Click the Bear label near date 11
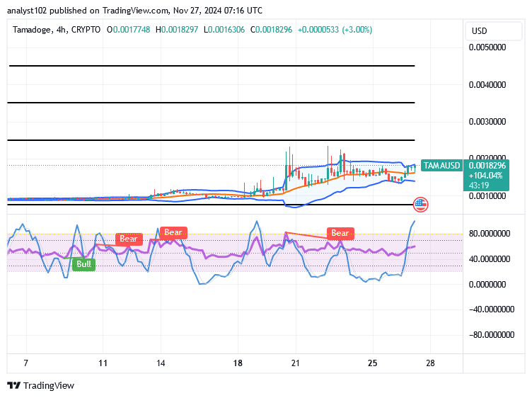532x398 pixels. pos(129,239)
